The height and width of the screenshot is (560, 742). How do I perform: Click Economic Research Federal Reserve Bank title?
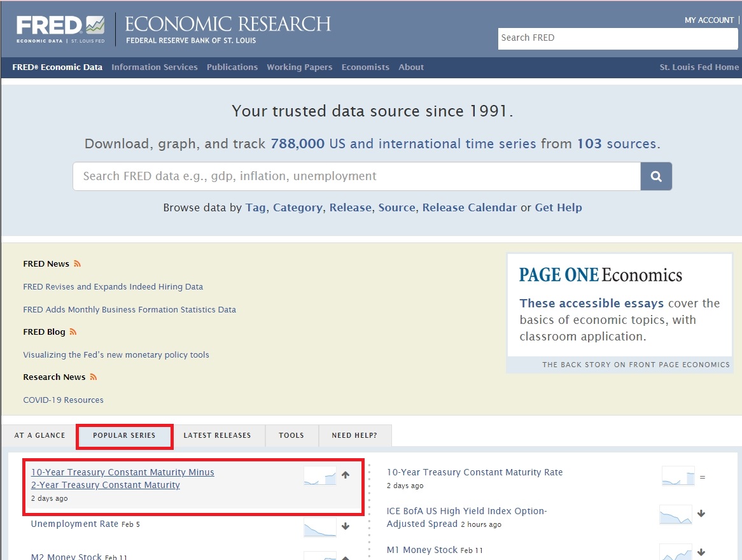pyautogui.click(x=228, y=30)
